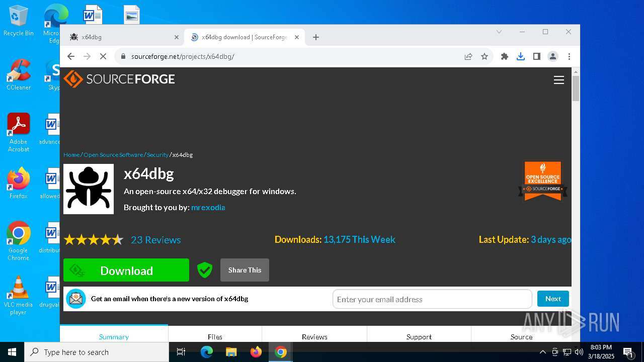Open the Chrome three-dot menu
This screenshot has height=362, width=644.
[x=569, y=56]
